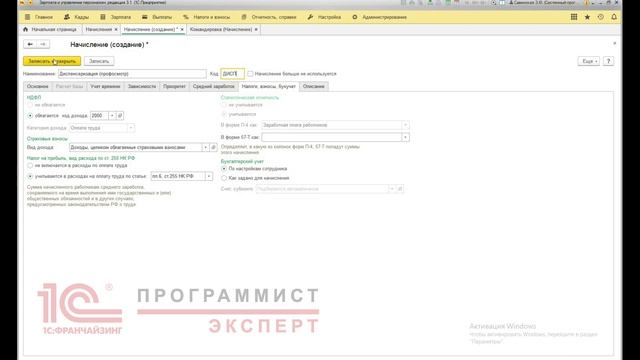
Task: Switch to the Средний заработок tab
Action: click(213, 87)
